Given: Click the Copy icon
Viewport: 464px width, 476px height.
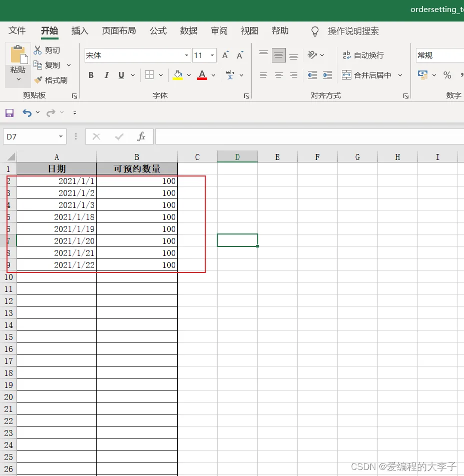Looking at the screenshot, I should (x=38, y=65).
